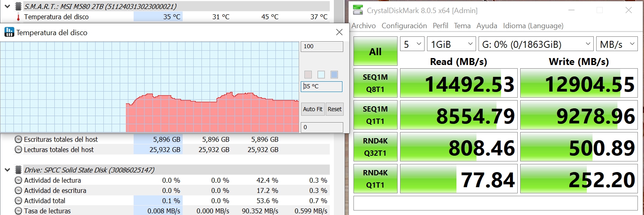The image size is (644, 215).
Task: Pick the gray color swatch in the graph window
Action: [308, 74]
